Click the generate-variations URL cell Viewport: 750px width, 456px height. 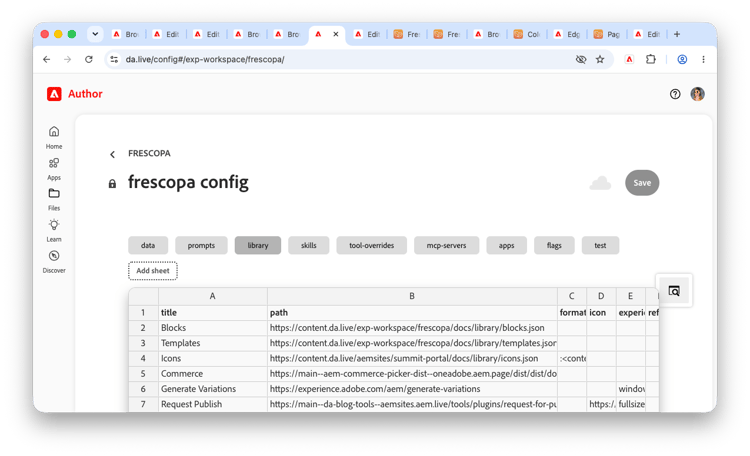point(412,389)
